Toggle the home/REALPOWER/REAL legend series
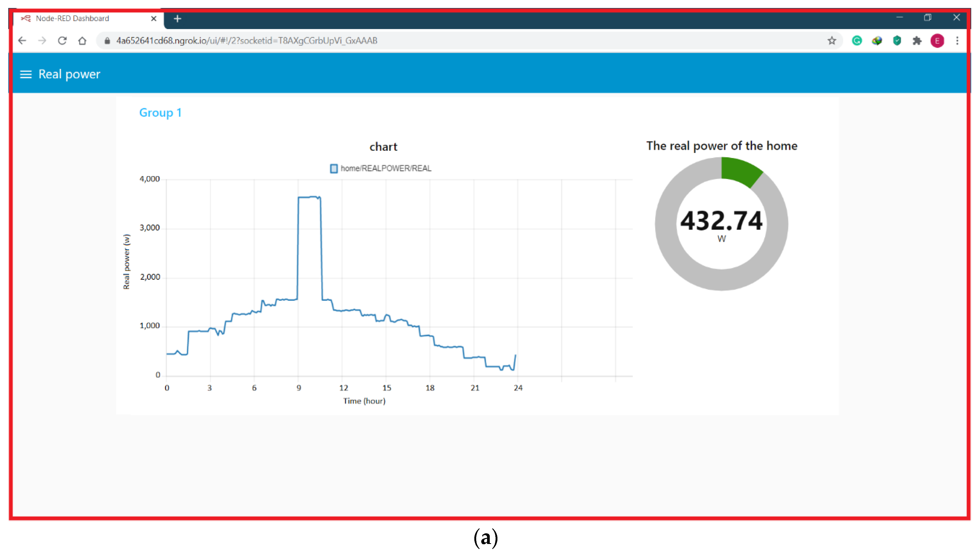 380,169
